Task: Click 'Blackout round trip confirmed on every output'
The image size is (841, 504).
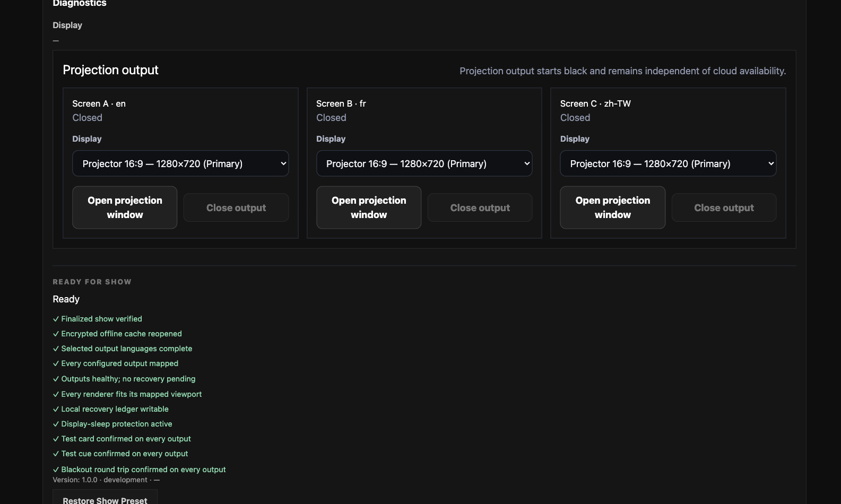Action: click(140, 470)
